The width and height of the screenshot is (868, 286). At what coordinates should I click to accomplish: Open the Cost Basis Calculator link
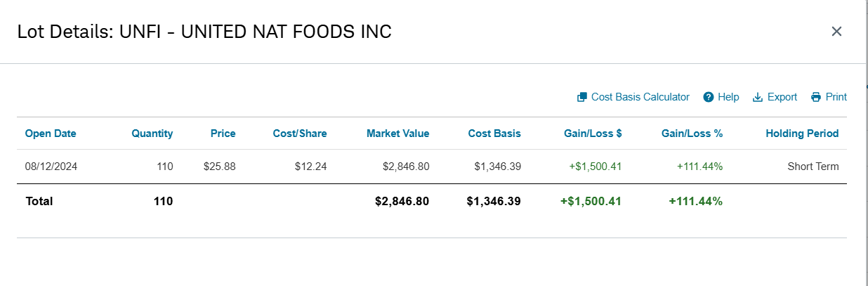coord(640,97)
